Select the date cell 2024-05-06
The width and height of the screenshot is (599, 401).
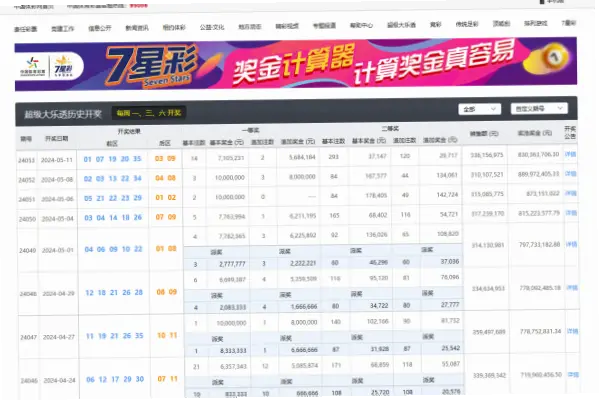57,199
